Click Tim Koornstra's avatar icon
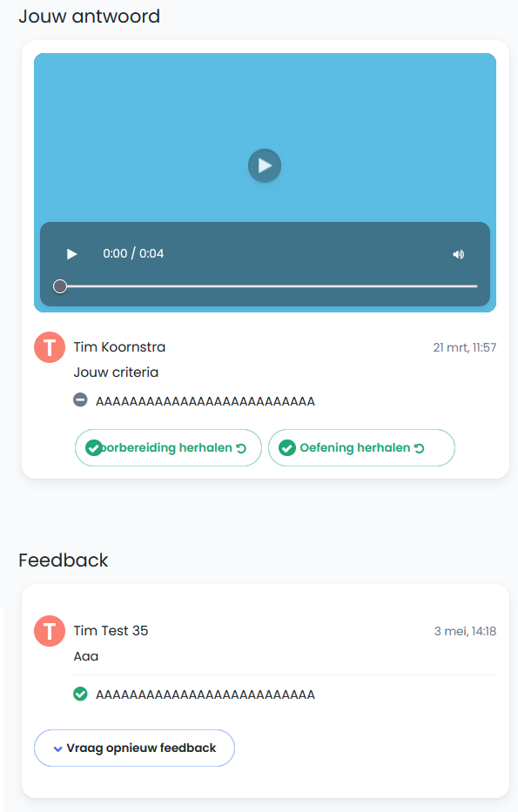 click(x=50, y=347)
